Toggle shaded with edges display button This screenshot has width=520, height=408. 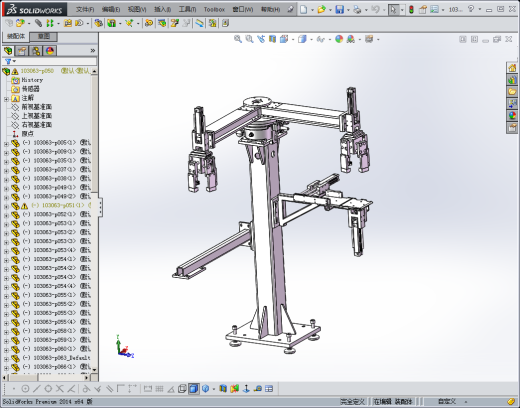coord(193,389)
